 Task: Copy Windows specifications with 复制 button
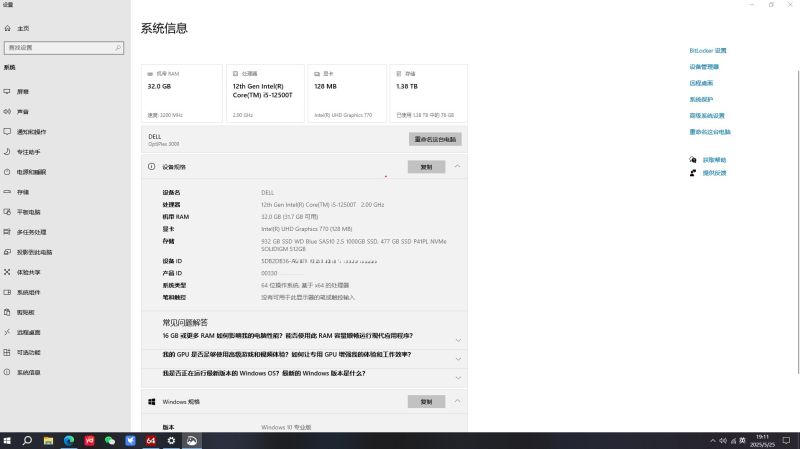[x=426, y=402]
